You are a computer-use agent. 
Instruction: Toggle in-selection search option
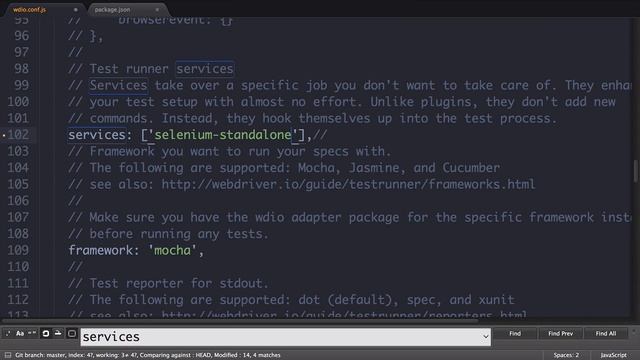[58, 333]
